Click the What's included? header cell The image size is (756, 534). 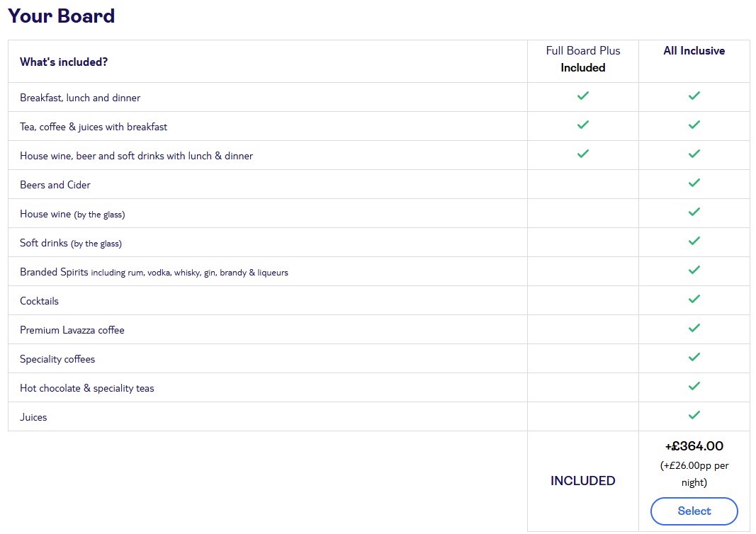64,62
